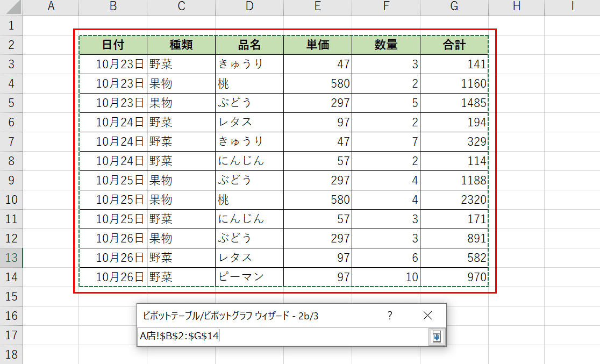
Task: Click the range field containing A店!$B$2:$G$14
Action: point(283,337)
